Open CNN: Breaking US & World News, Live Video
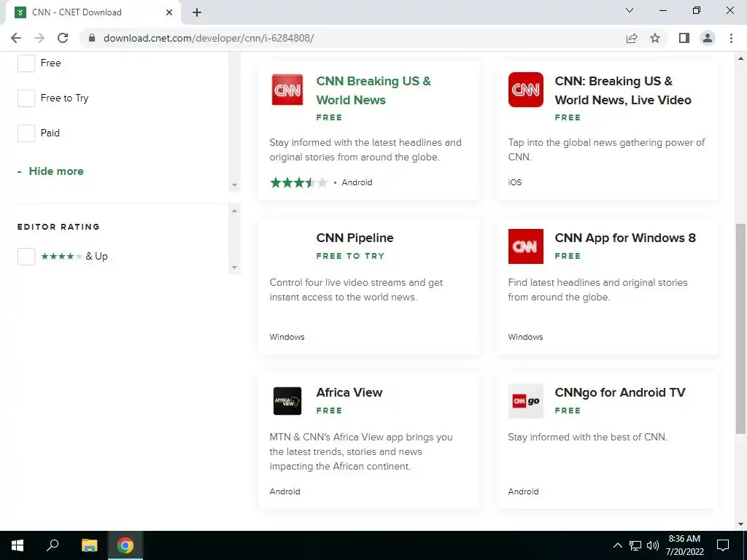 (x=623, y=90)
